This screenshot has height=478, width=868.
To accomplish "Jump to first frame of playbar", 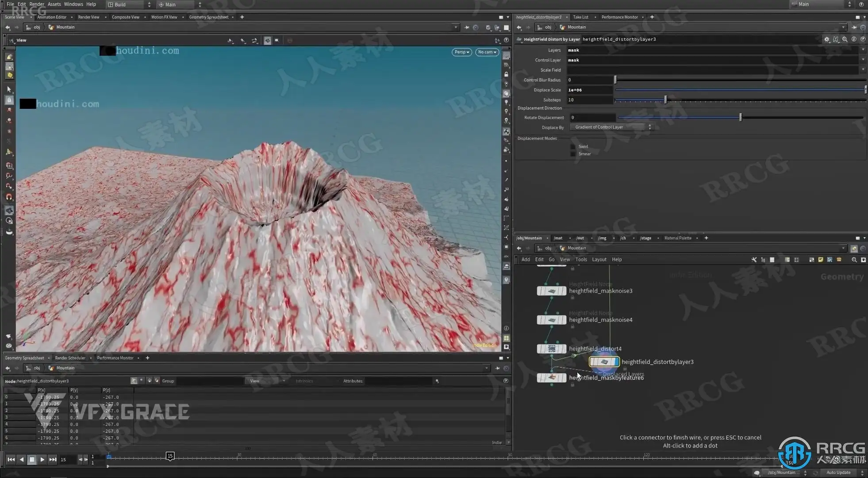I will 11,459.
